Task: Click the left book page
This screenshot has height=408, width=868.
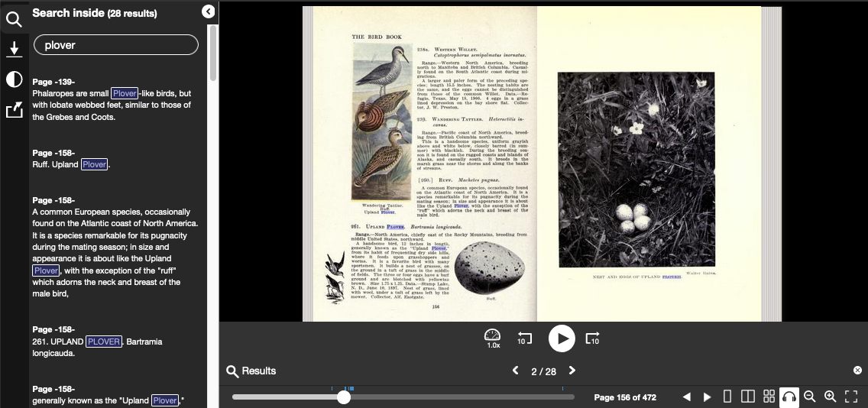Action: (425, 164)
